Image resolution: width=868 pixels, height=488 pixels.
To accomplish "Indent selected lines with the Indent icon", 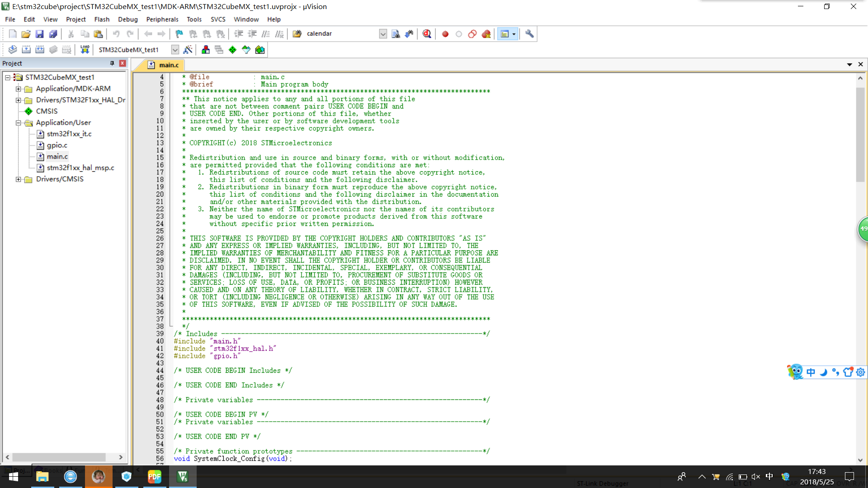I will pos(239,34).
